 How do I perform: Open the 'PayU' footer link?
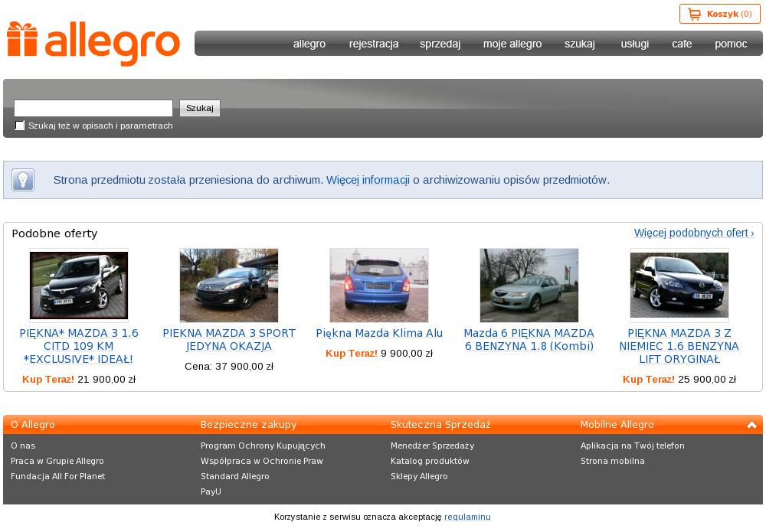coord(211,491)
